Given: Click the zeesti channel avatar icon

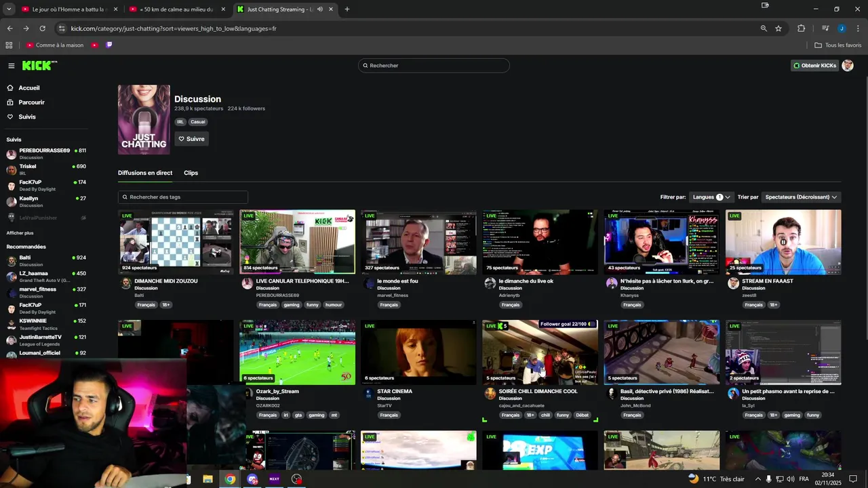Looking at the screenshot, I should click(733, 283).
